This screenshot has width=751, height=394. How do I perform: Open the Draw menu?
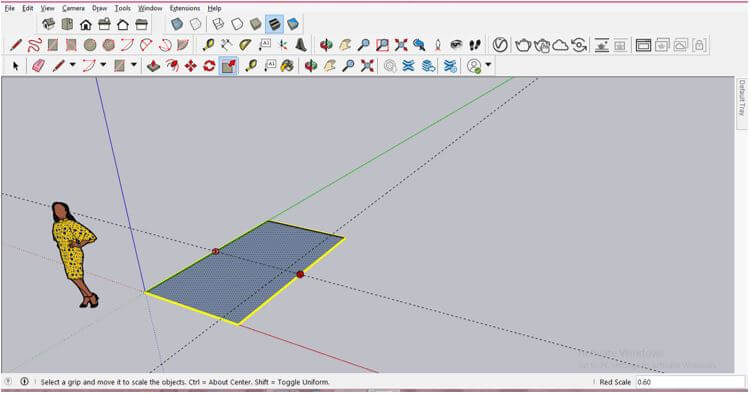[x=100, y=8]
